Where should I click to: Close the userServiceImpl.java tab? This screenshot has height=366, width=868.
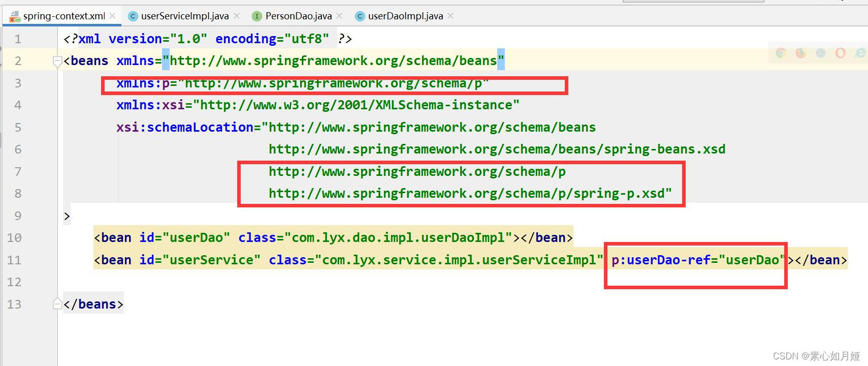coord(236,16)
